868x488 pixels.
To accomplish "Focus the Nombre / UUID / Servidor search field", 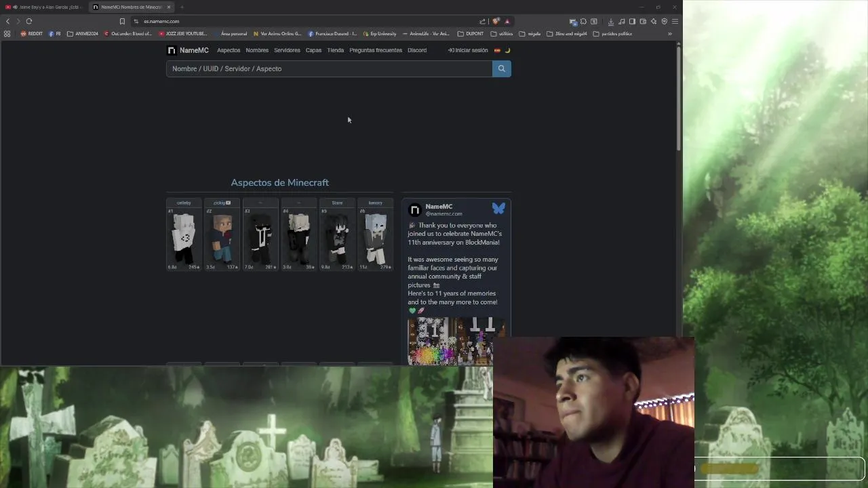I will point(329,68).
